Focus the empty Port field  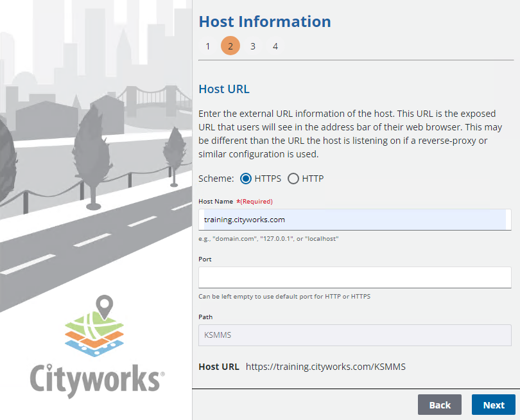[x=354, y=277]
